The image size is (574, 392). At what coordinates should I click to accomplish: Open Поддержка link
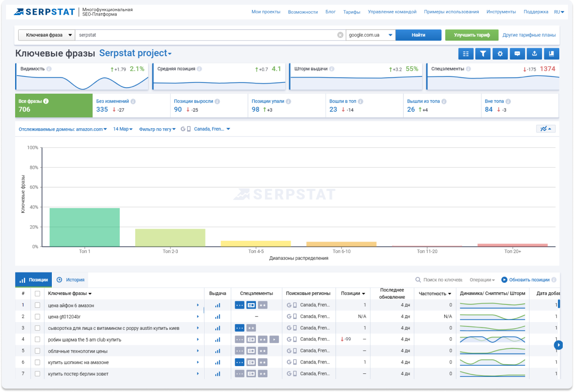(536, 12)
